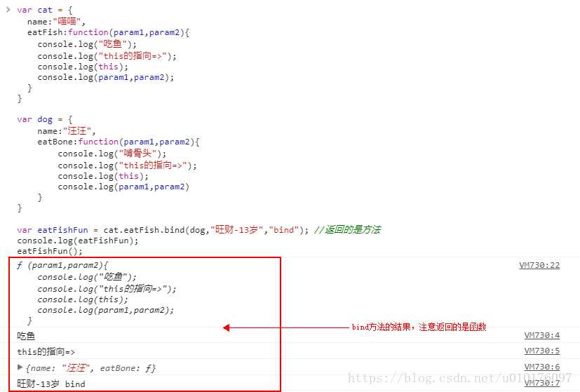Viewport: 580px width, 392px height.
Task: Click the var dog = { declaration line
Action: (x=44, y=119)
